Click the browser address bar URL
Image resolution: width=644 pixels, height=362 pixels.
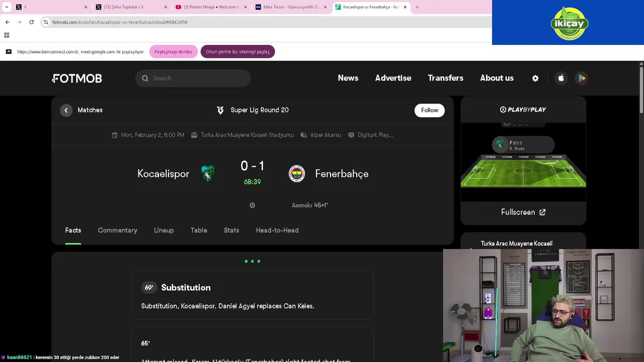coord(120,22)
